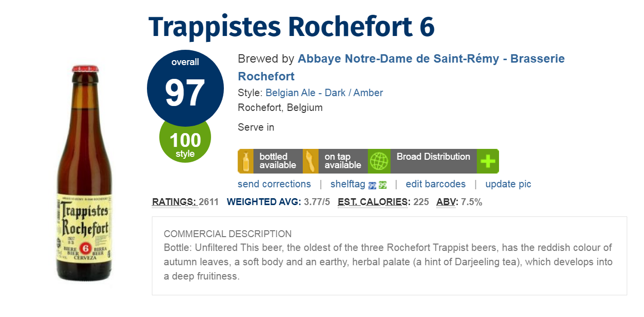The width and height of the screenshot is (644, 317).
Task: Click the RATINGS label
Action: tap(175, 202)
